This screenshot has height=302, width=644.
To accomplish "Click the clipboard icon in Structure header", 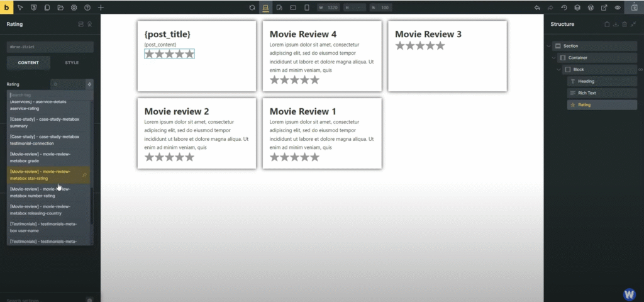I will pos(607,25).
